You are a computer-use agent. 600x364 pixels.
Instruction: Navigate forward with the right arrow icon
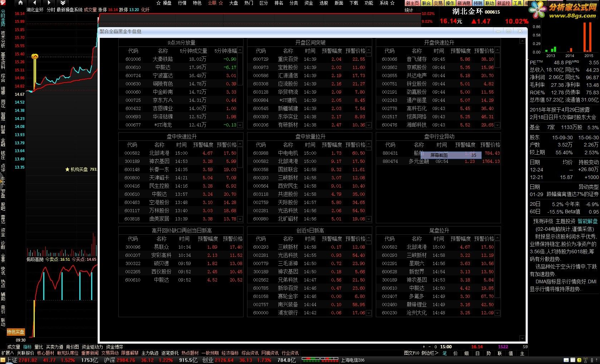49,3
